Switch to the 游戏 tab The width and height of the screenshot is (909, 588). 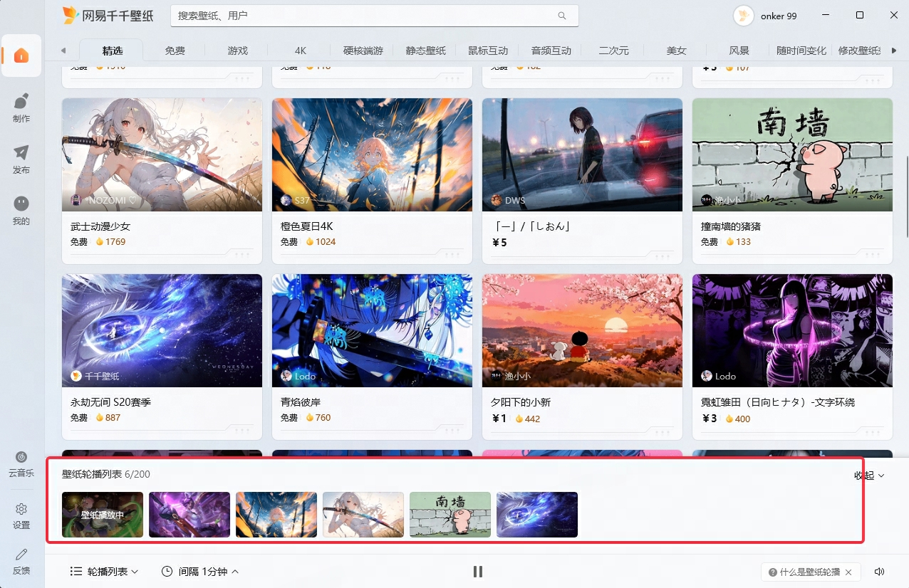tap(237, 51)
